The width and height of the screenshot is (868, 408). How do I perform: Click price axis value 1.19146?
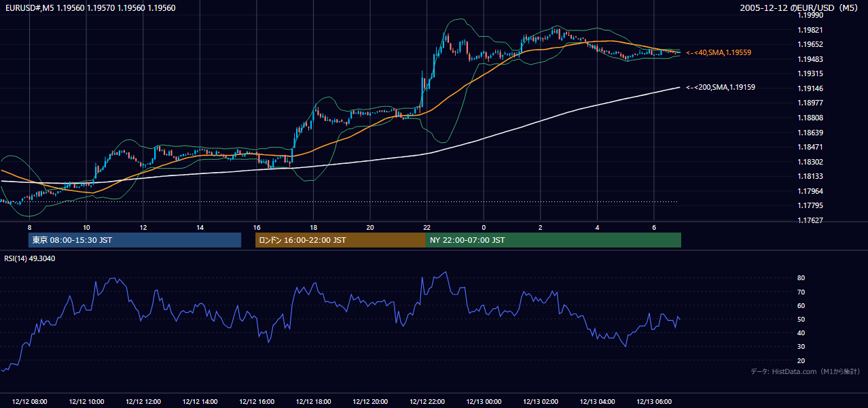point(810,88)
